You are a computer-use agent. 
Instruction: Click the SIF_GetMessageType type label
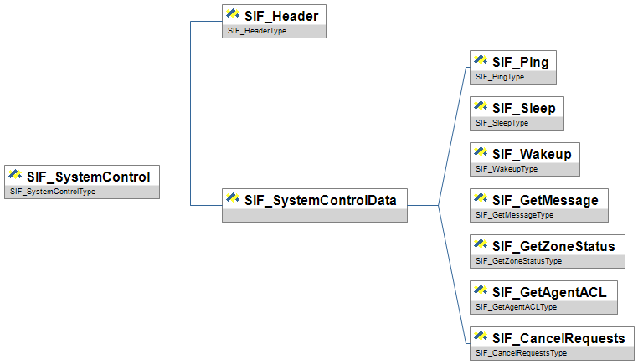click(514, 215)
